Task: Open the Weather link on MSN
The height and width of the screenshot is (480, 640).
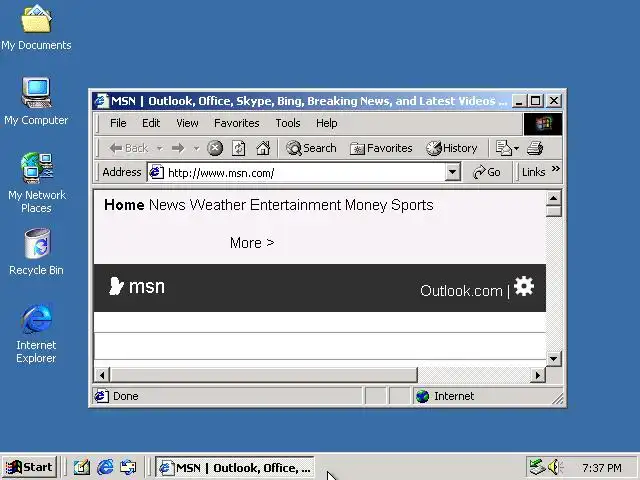Action: click(x=218, y=205)
